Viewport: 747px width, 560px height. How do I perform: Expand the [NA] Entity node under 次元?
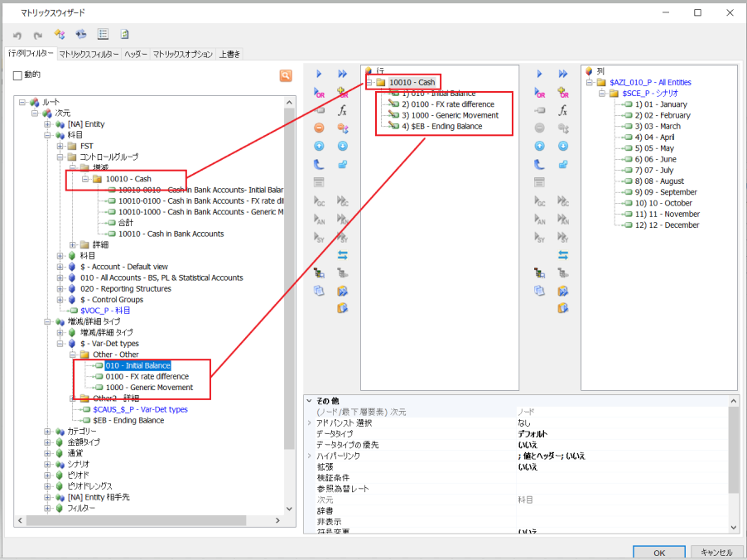(x=47, y=123)
